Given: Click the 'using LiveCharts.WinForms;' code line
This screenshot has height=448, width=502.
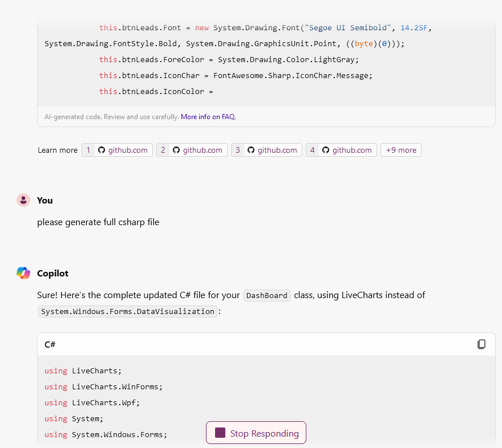Looking at the screenshot, I should point(103,386).
